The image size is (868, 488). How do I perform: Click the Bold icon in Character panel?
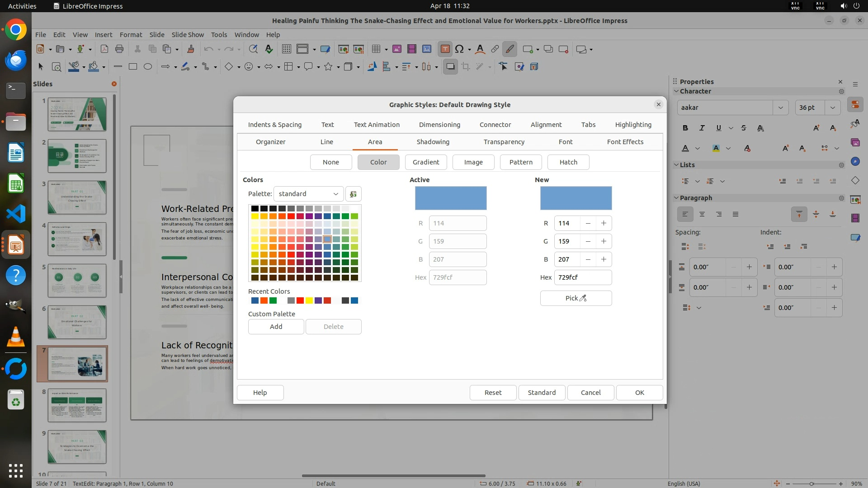[685, 128]
